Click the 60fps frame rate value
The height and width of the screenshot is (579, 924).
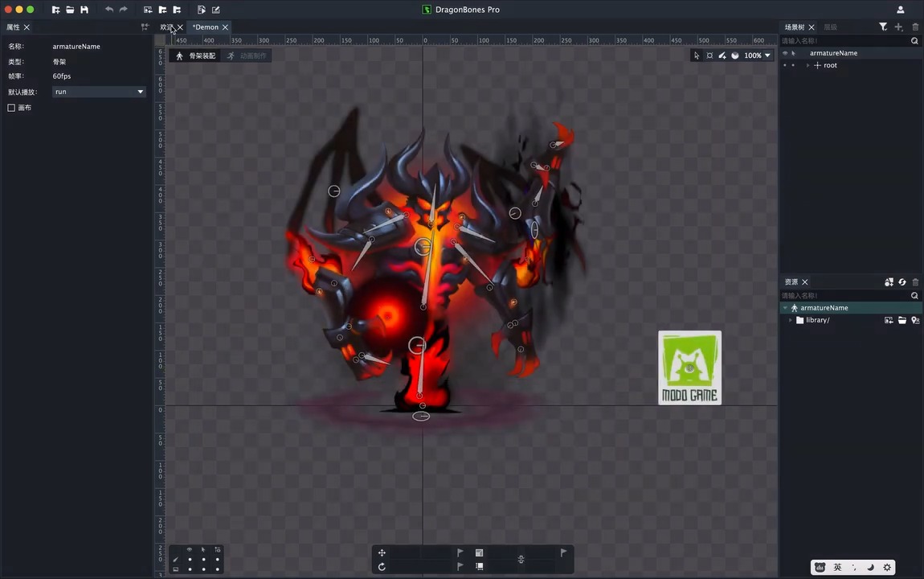[61, 76]
